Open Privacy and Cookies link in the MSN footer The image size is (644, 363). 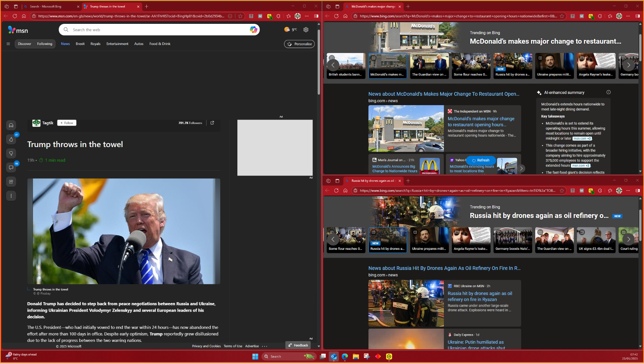click(x=206, y=346)
